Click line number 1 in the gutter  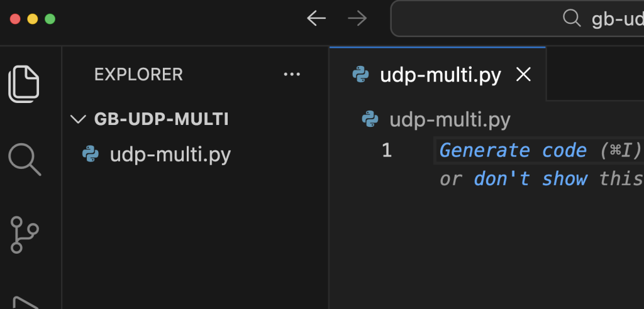[x=386, y=151]
